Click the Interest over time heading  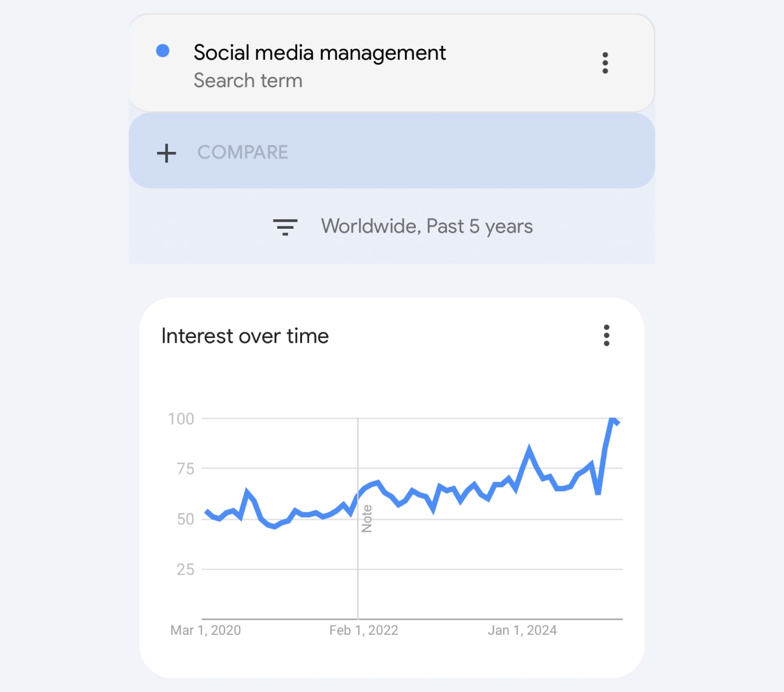tap(245, 336)
